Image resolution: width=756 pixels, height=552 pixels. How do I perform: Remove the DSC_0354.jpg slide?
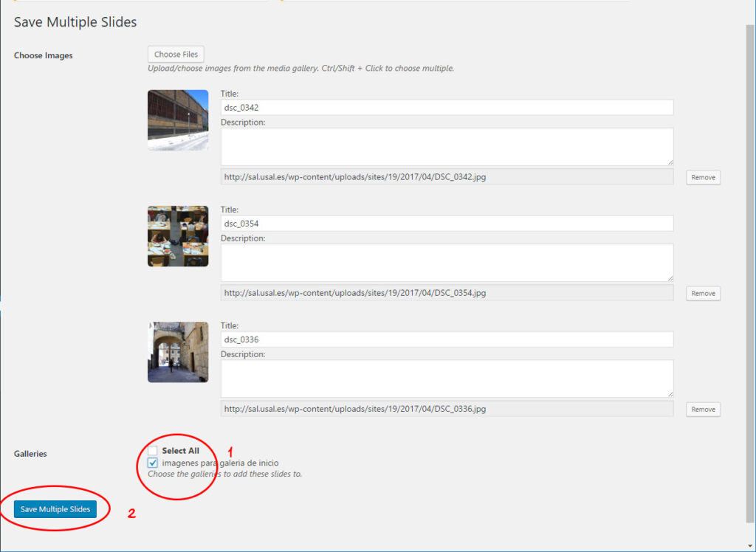tap(703, 294)
